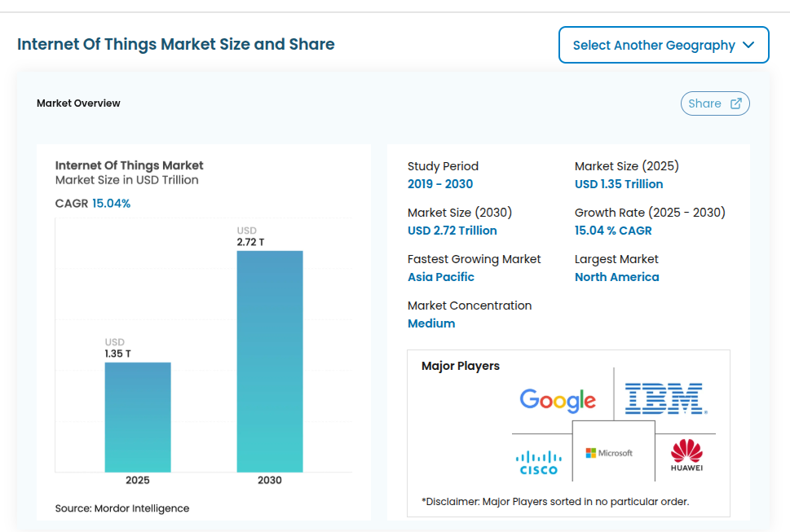Click the 2030 axis label under the chart
The height and width of the screenshot is (532, 790).
point(270,480)
